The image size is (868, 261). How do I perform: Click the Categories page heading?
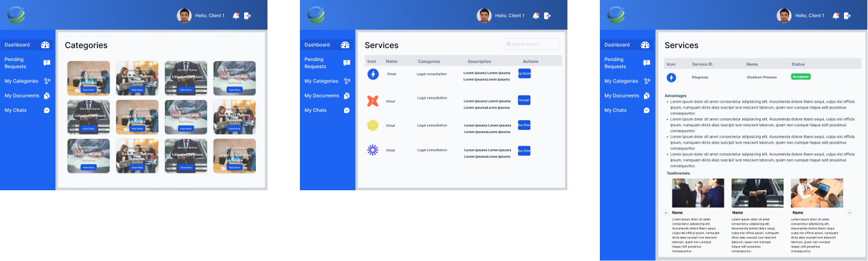[x=86, y=45]
